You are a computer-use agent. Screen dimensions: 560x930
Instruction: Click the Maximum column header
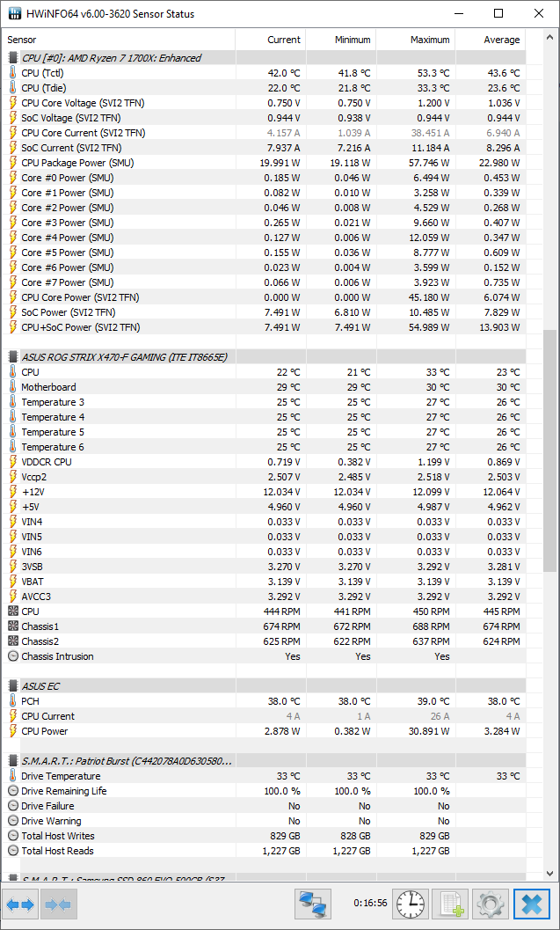pos(416,40)
